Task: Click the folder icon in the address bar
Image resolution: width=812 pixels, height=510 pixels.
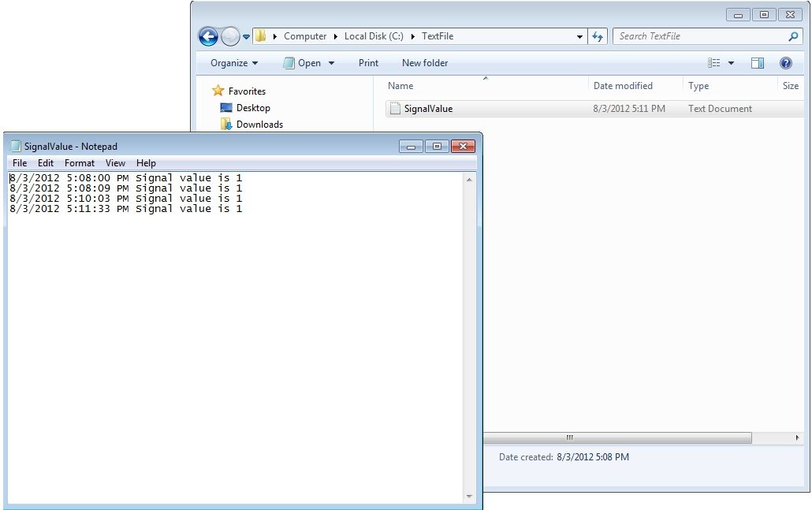Action: pyautogui.click(x=260, y=35)
